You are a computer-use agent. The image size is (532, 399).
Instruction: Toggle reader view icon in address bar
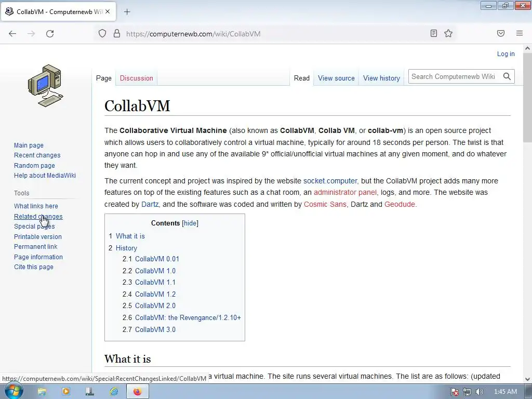pos(434,33)
